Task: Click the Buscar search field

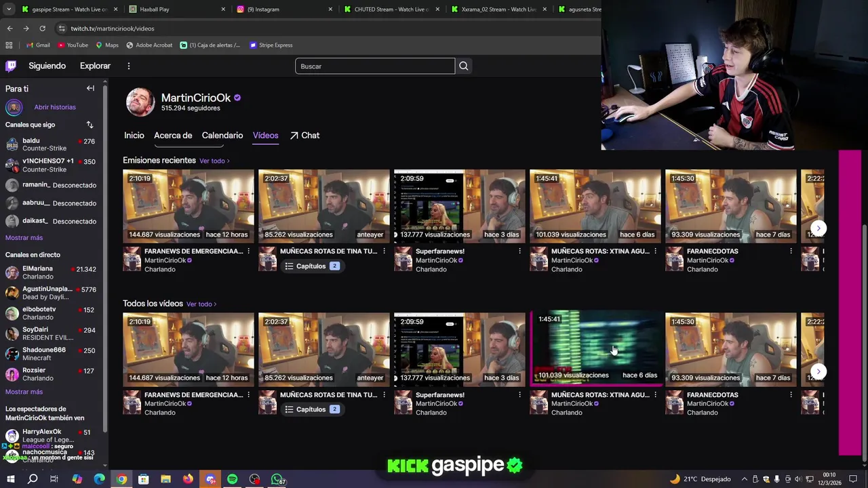Action: click(x=375, y=66)
